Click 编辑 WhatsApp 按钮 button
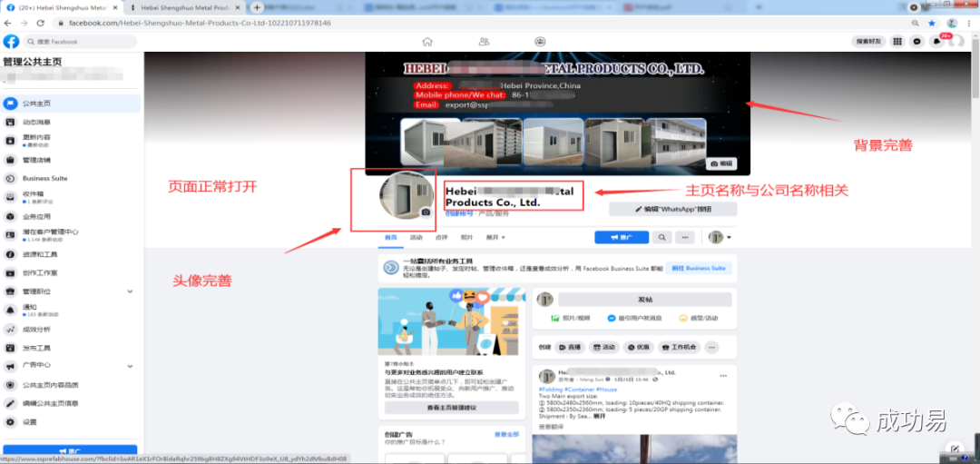This screenshot has width=980, height=464. tap(672, 209)
